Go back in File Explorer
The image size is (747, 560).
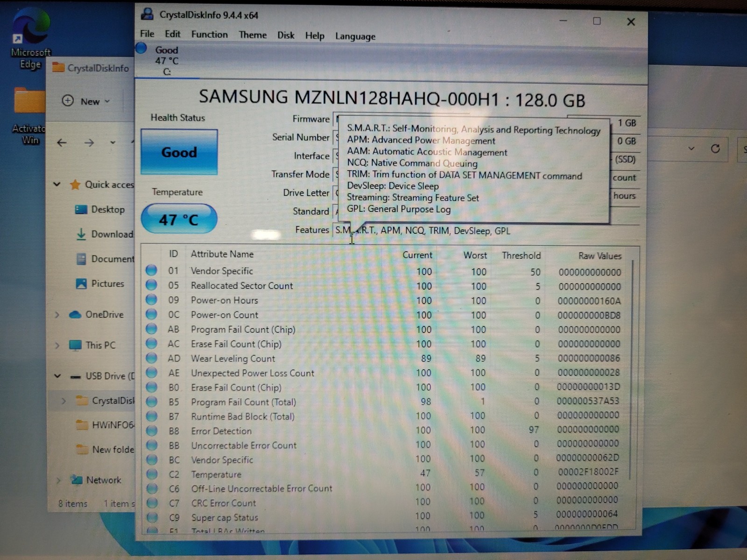(x=62, y=143)
